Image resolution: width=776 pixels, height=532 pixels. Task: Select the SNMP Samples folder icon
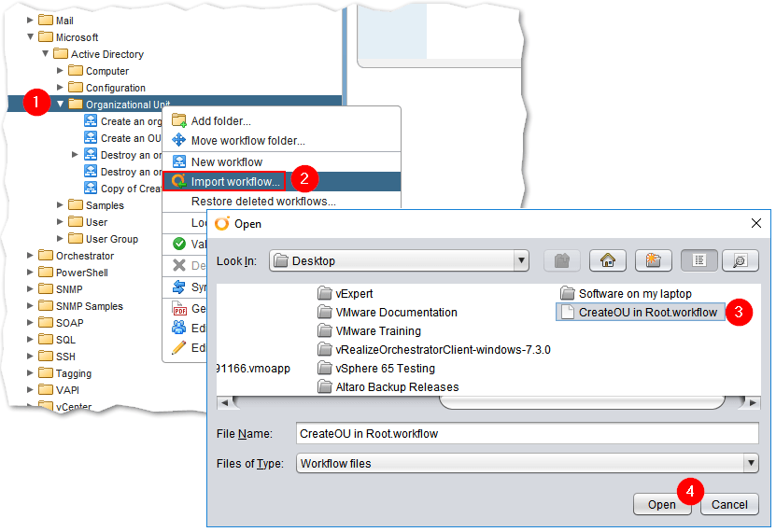click(x=46, y=305)
